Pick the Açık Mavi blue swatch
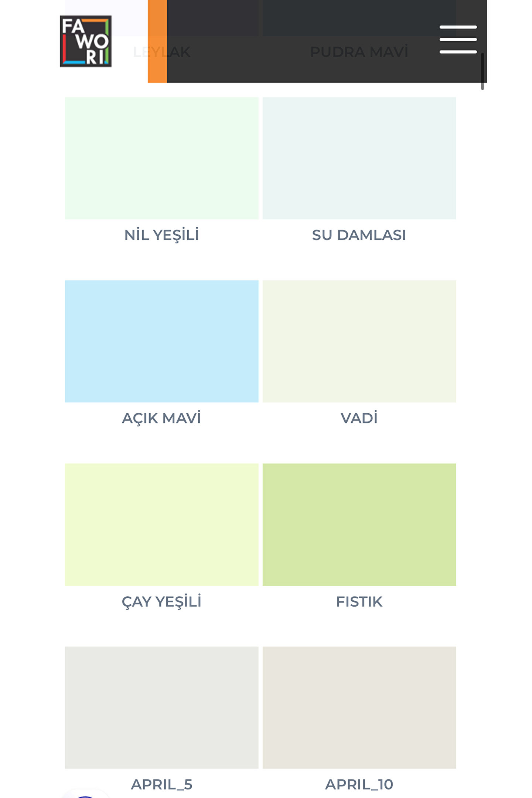Screen dimensions: 532x798 tap(161, 341)
